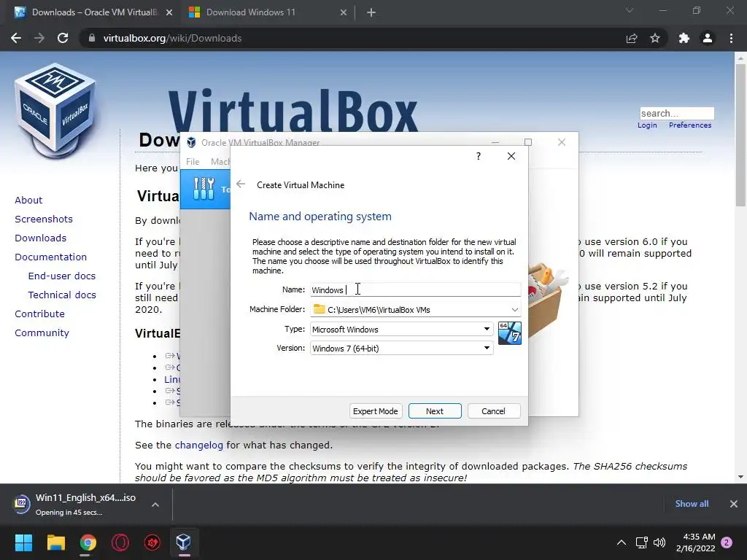Viewport: 747px width, 560px height.
Task: Open the Documentation sidebar link
Action: [x=50, y=257]
